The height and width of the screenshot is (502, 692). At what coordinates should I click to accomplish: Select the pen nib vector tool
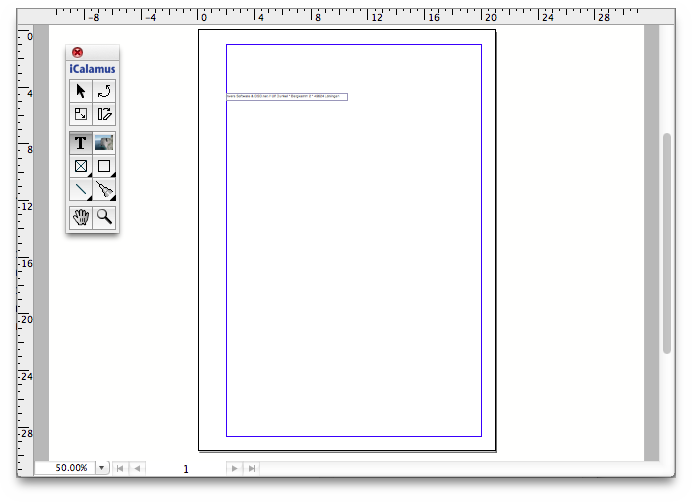[104, 189]
